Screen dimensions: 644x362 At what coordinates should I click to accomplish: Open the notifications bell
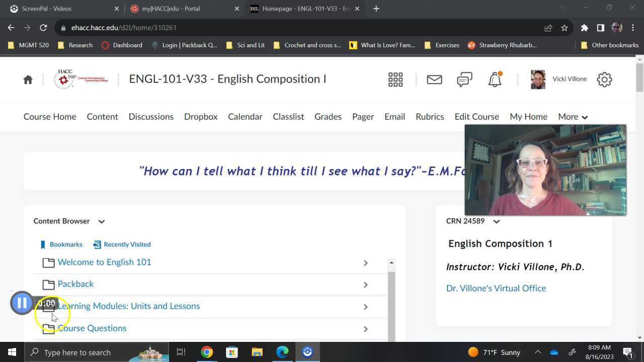(x=494, y=79)
